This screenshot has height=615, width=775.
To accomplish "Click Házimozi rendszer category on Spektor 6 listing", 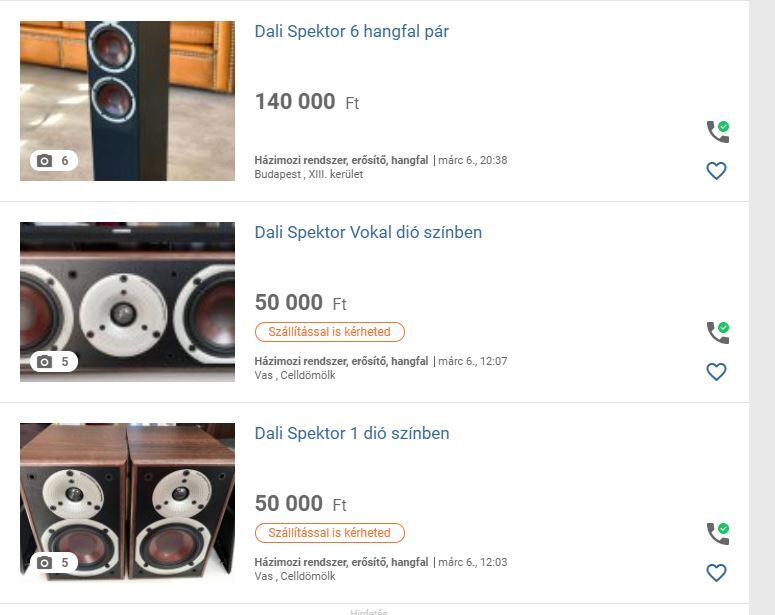I will pos(341,160).
